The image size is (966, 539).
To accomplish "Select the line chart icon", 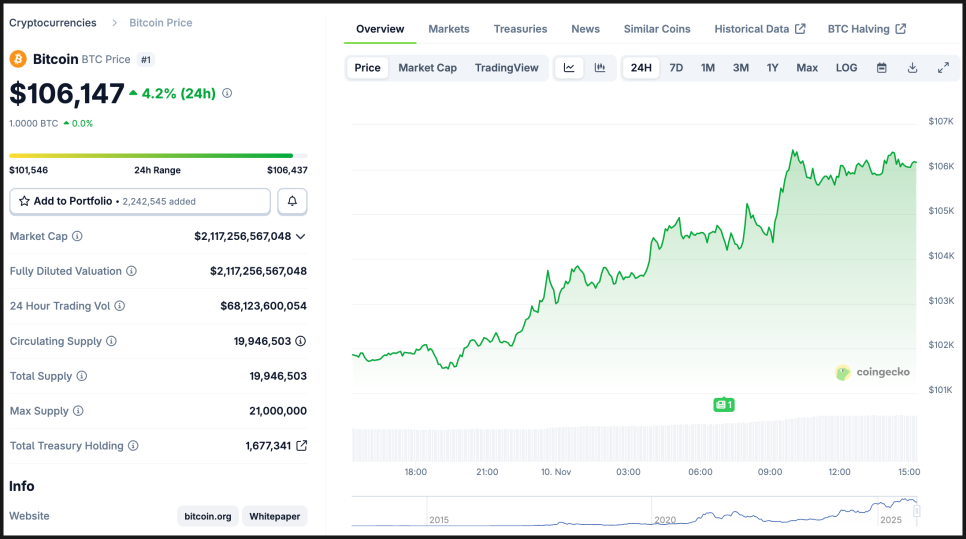I will pyautogui.click(x=569, y=68).
